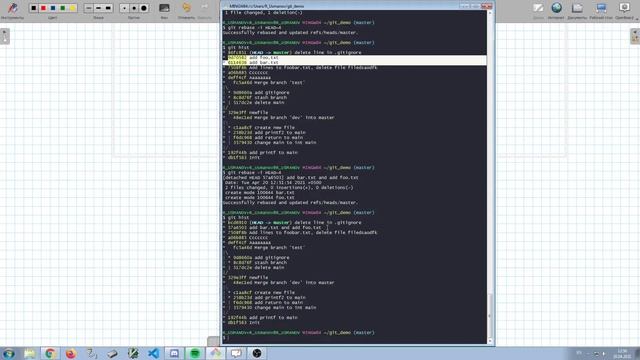Open Google Chrome from taskbar
This screenshot has height=360, width=640.
(x=50, y=353)
